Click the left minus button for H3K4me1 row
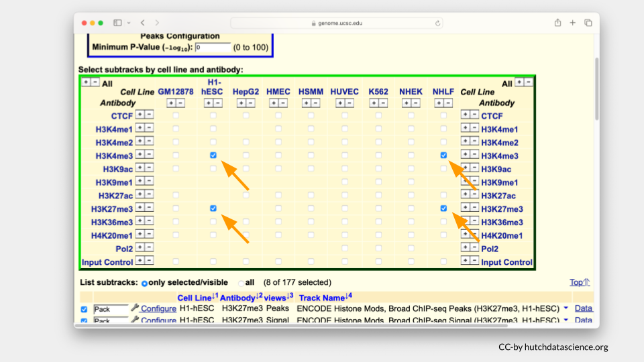The height and width of the screenshot is (362, 644). click(x=149, y=127)
